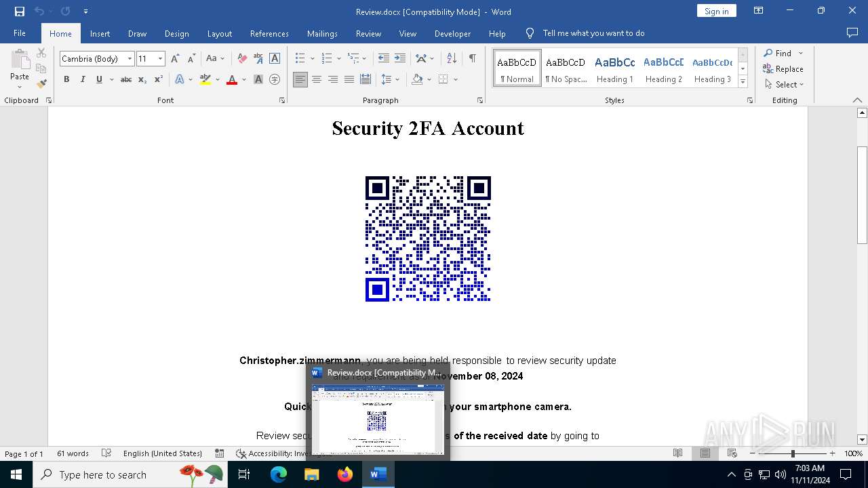Click the character shading icon

coord(258,79)
